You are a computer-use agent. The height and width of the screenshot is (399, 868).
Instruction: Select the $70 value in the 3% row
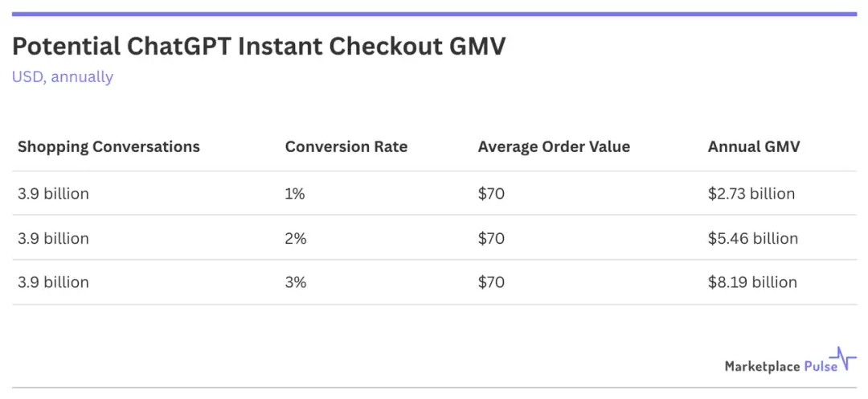(x=491, y=282)
